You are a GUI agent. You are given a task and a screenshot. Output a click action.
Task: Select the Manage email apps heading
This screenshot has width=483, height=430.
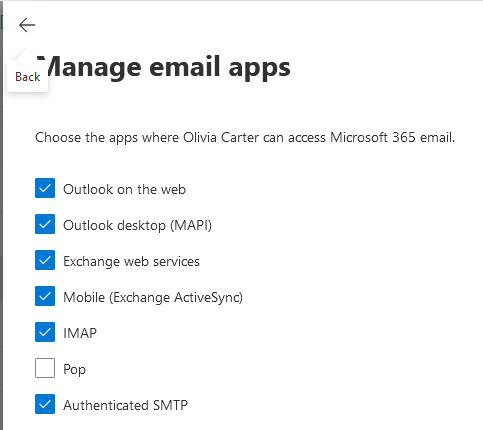(x=163, y=68)
